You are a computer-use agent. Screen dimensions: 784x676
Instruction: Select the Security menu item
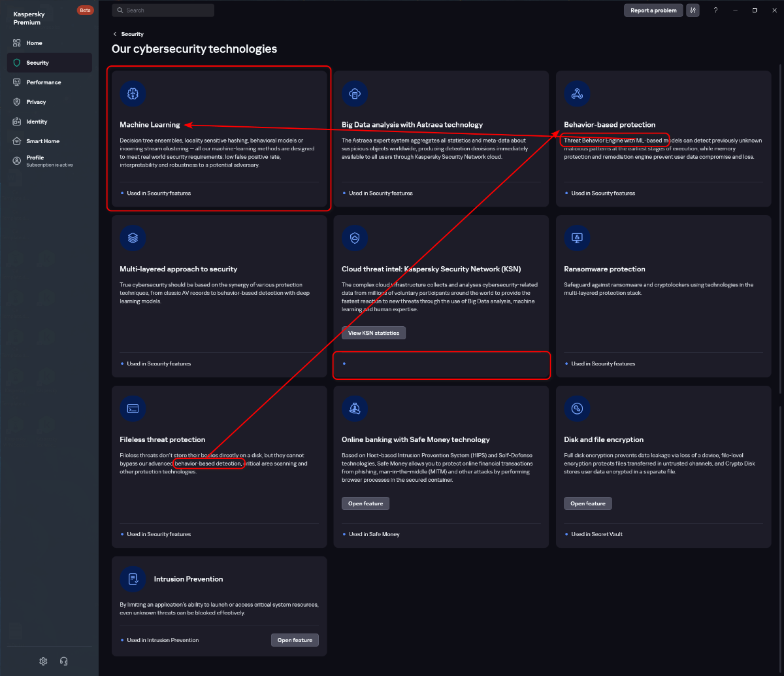click(x=50, y=63)
